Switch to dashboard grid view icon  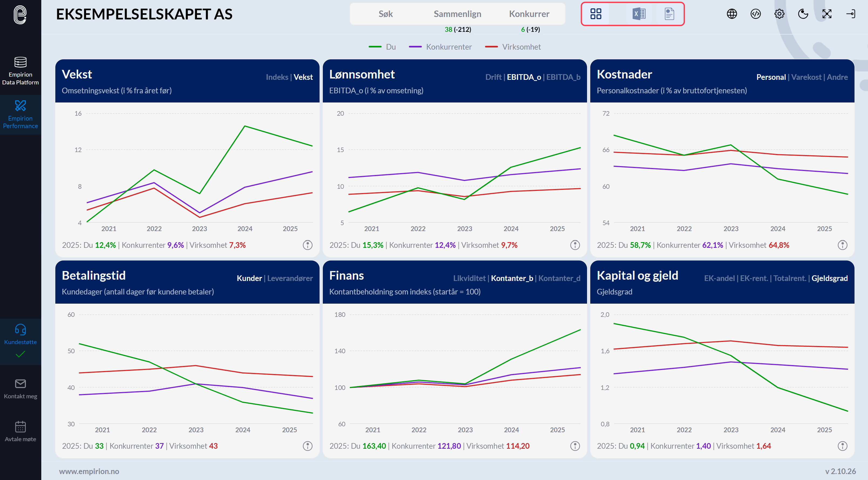point(596,14)
